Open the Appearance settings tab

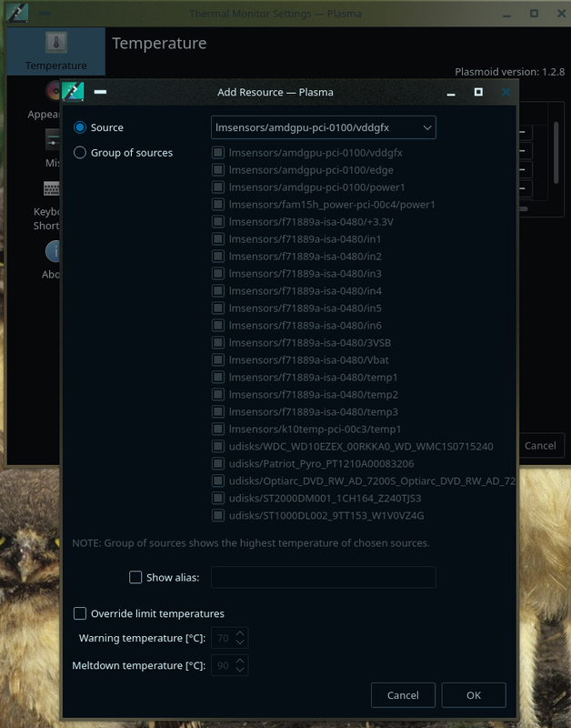44,101
